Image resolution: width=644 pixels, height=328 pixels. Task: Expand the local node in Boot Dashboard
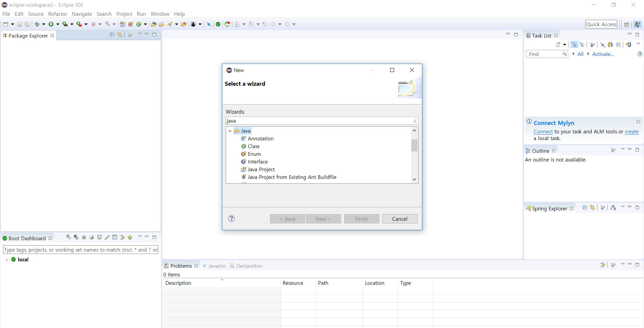pos(7,260)
